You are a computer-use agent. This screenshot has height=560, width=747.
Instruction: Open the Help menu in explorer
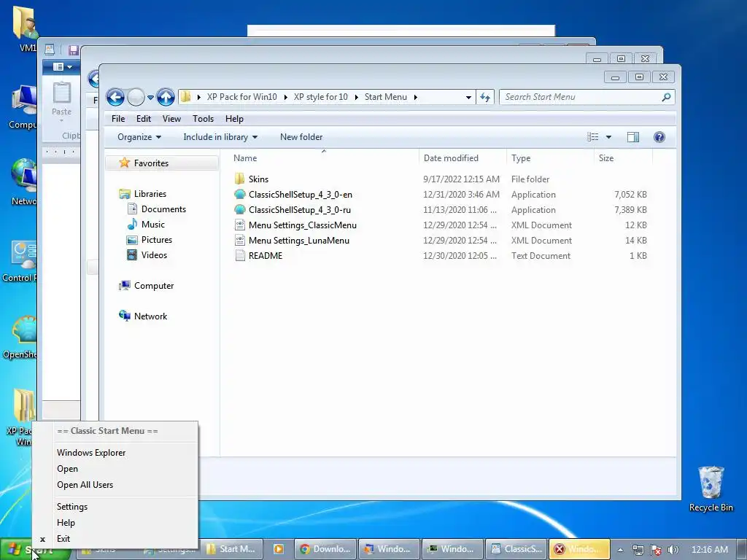(x=234, y=119)
